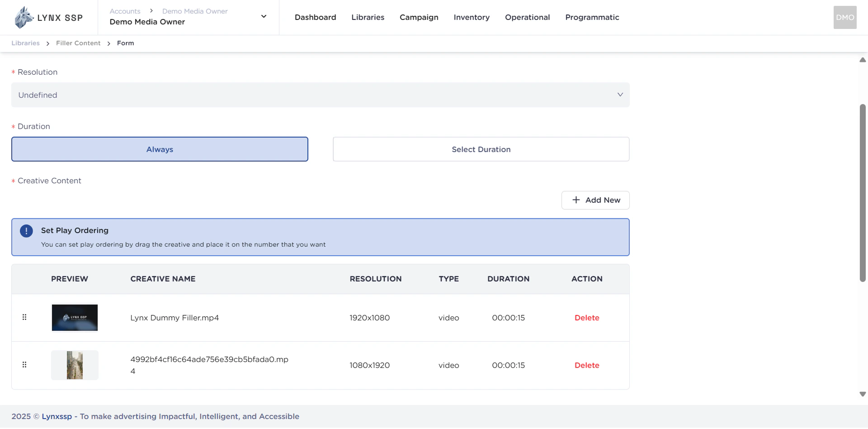Toggle the account switcher chevron
Screen dimensions: 868x429
263,16
